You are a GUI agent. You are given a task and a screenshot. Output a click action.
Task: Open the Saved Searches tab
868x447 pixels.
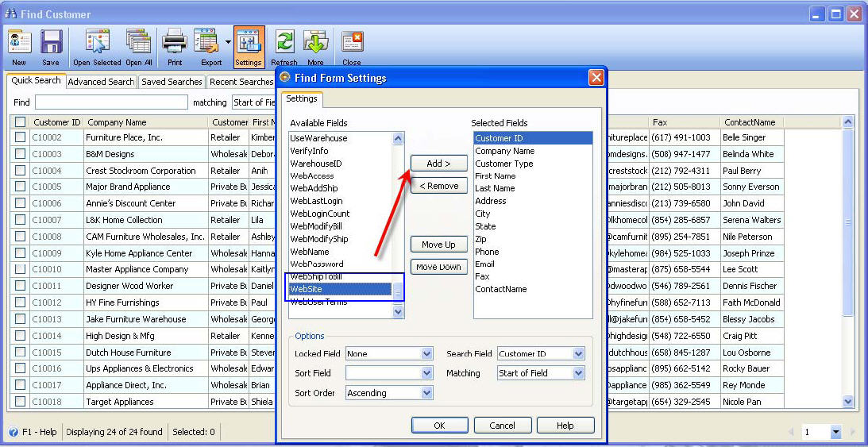[x=172, y=82]
